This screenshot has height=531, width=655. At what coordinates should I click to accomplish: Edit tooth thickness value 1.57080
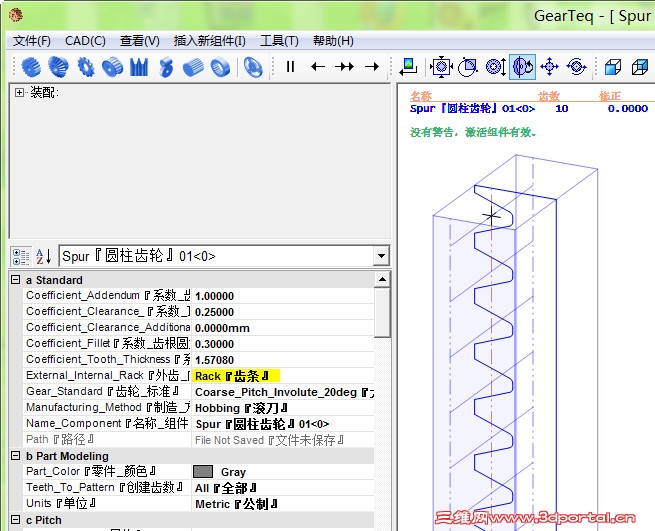click(x=283, y=360)
